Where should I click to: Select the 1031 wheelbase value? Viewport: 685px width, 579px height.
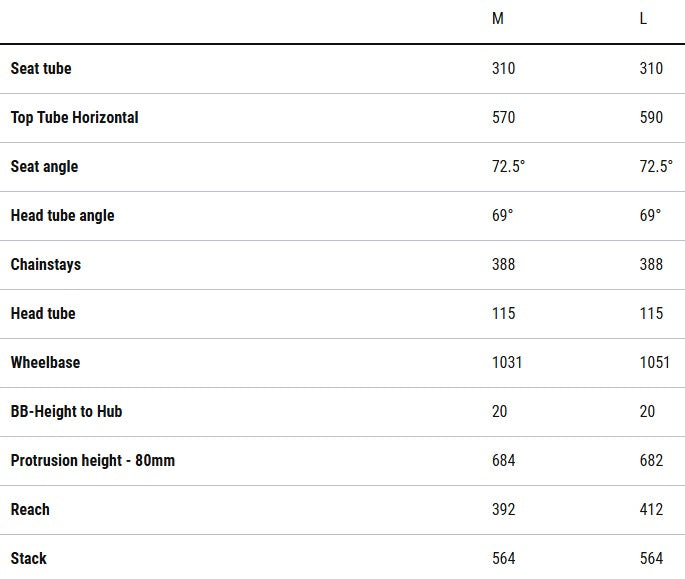[x=507, y=363]
